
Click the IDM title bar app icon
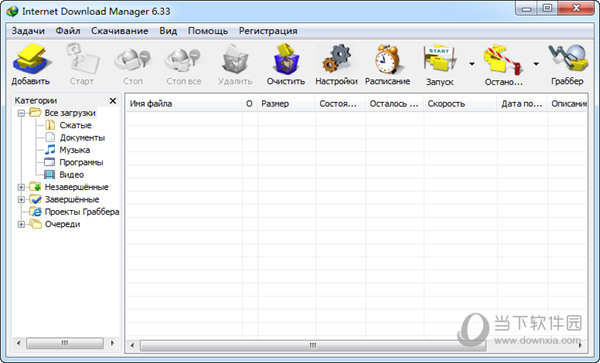pyautogui.click(x=12, y=11)
